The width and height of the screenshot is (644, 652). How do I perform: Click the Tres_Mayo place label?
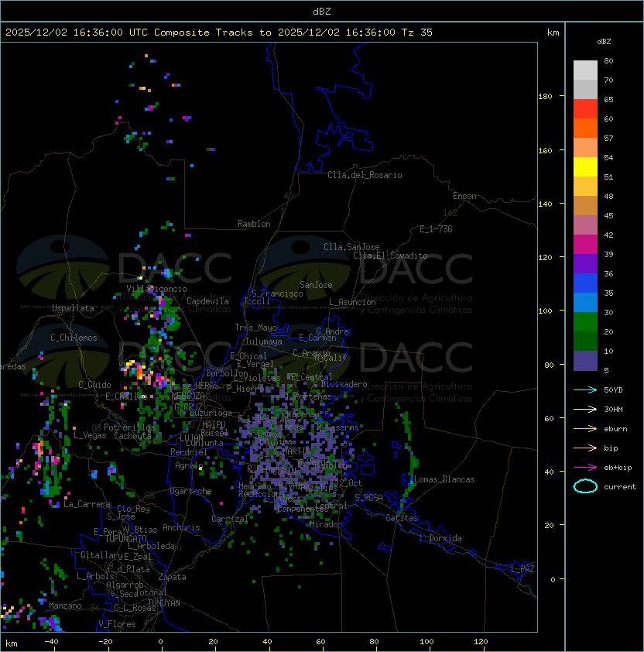255,328
